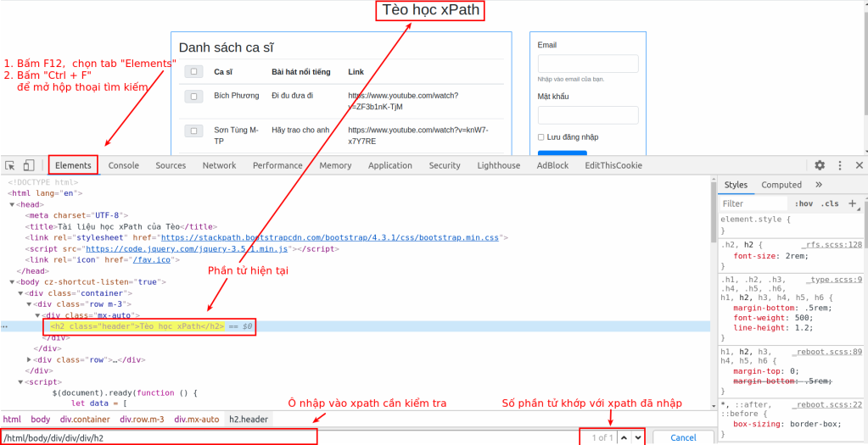Screen dimensions: 868x445
Task: Collapse the script element node
Action: click(20, 382)
